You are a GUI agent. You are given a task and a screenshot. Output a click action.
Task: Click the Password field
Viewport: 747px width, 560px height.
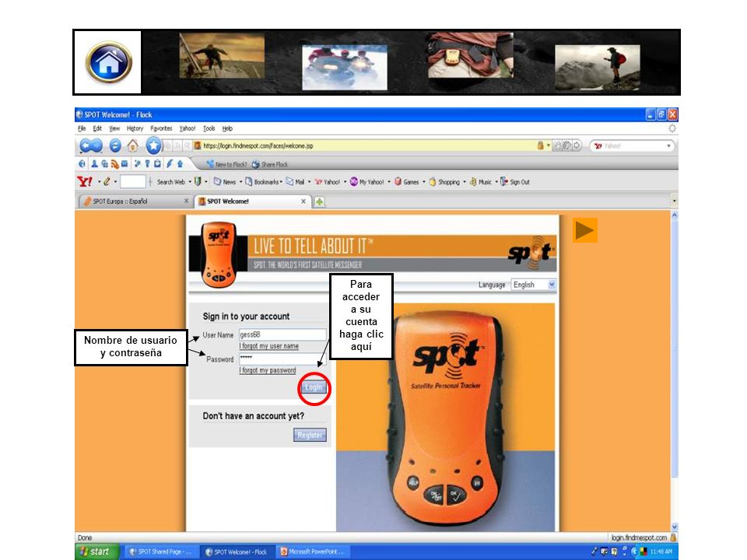[282, 359]
